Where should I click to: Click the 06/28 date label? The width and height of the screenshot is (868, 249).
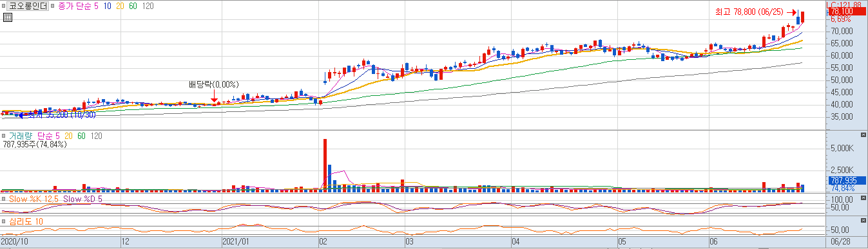coord(840,242)
